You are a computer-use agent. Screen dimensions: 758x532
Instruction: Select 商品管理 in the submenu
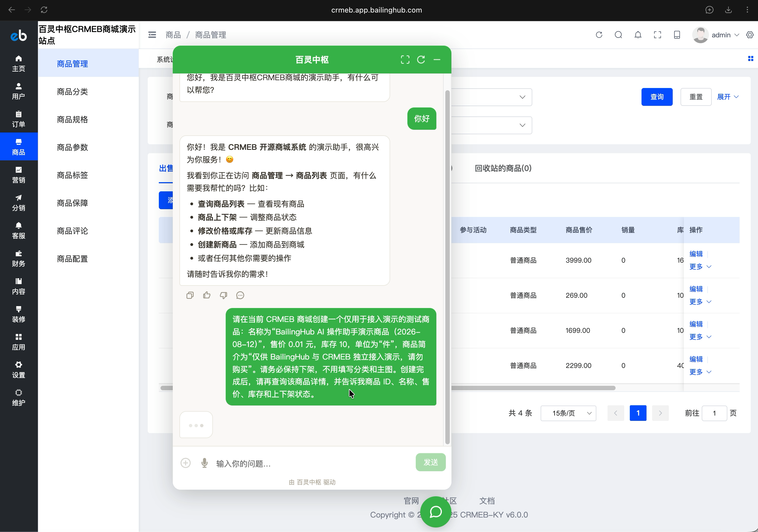pos(88,63)
